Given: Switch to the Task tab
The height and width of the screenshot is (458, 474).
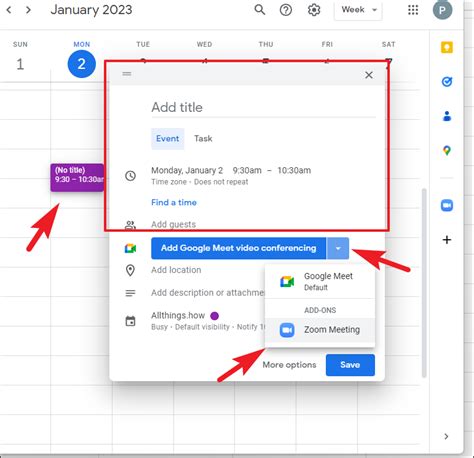Looking at the screenshot, I should (x=203, y=139).
